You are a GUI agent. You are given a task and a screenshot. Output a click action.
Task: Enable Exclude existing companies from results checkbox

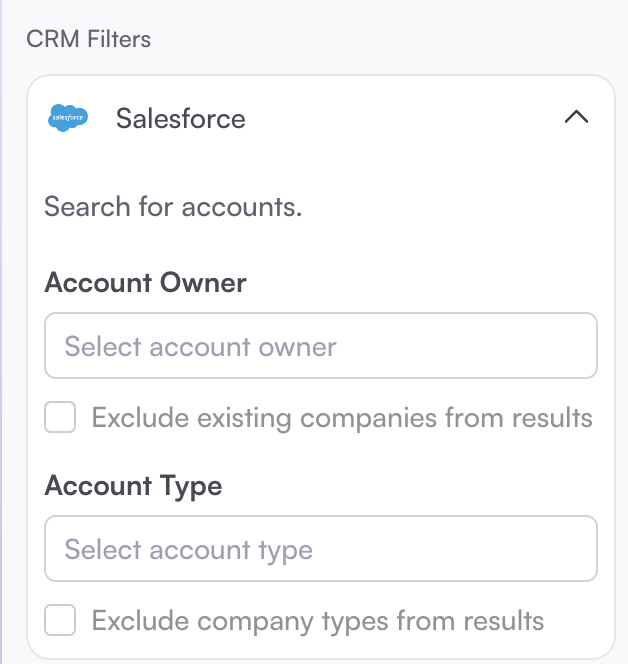[60, 417]
